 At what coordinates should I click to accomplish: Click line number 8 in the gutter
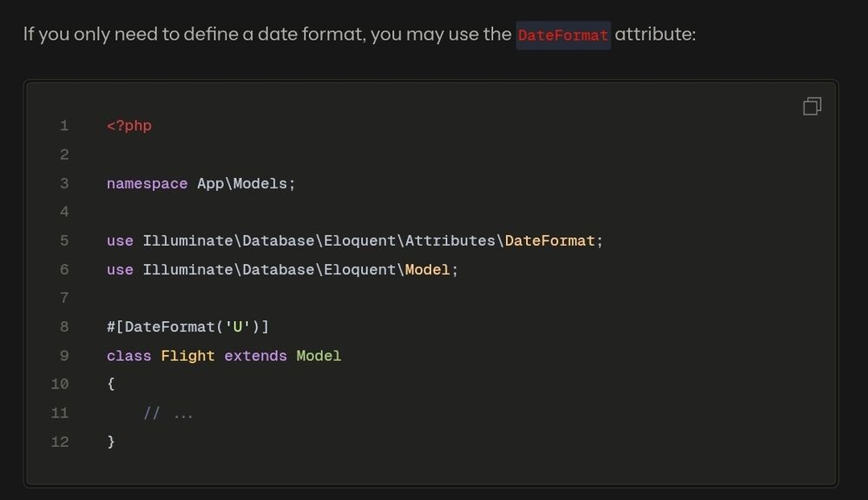64,327
